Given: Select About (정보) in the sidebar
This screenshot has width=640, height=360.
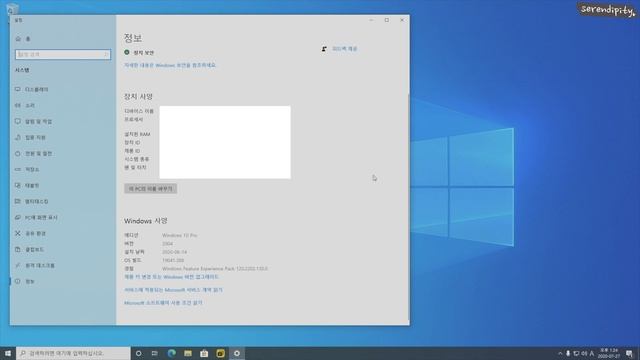Looking at the screenshot, I should [x=24, y=281].
